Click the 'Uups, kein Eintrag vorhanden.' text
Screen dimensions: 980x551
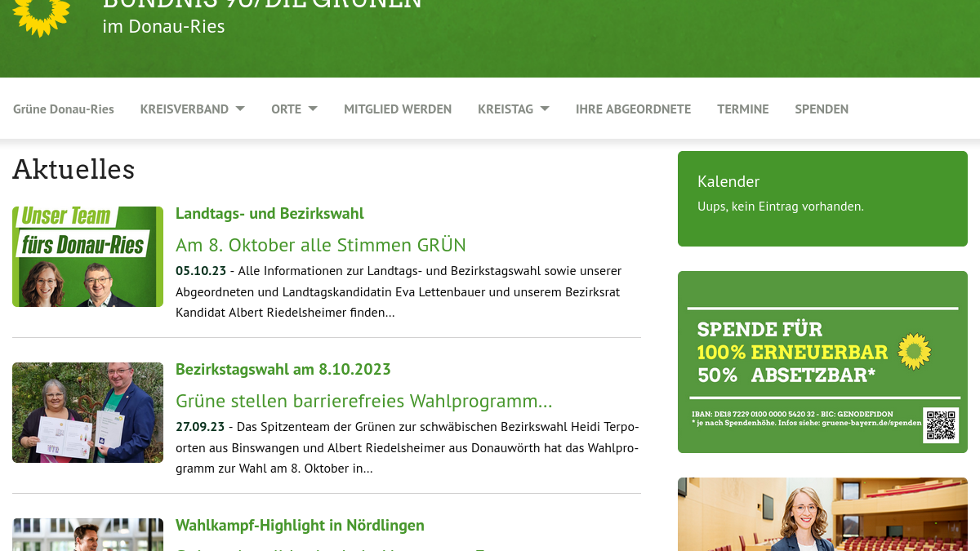click(781, 207)
